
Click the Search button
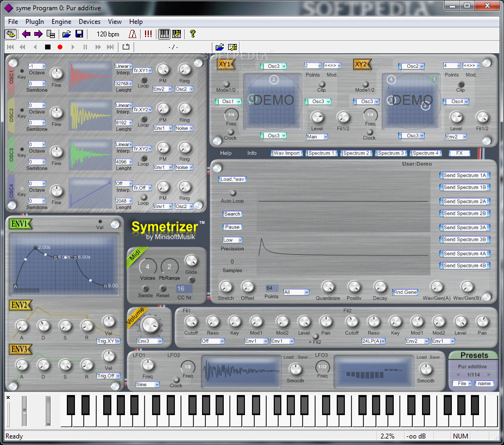[x=232, y=214]
